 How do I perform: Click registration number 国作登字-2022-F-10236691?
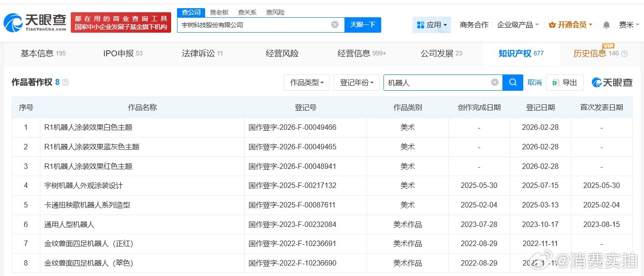pyautogui.click(x=292, y=244)
